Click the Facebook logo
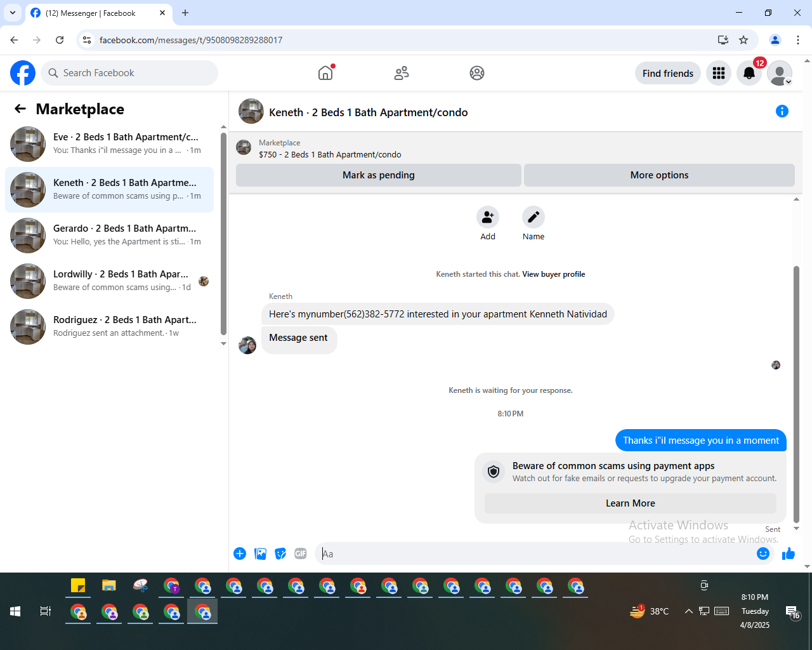 click(x=23, y=73)
